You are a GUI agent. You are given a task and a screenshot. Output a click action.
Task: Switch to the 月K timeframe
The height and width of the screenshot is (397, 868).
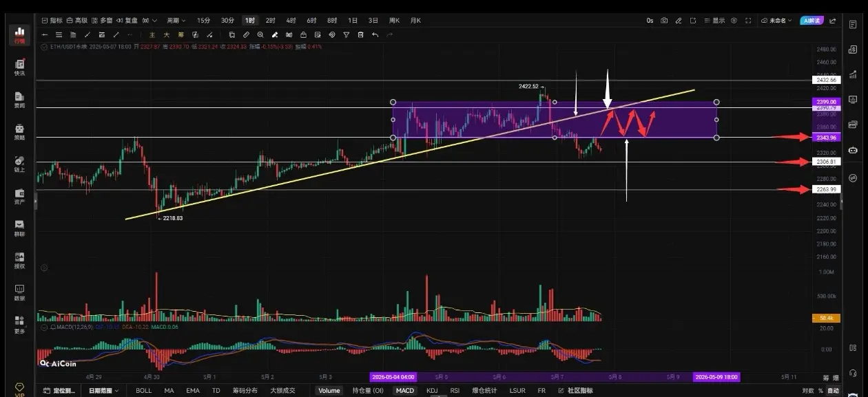point(415,21)
